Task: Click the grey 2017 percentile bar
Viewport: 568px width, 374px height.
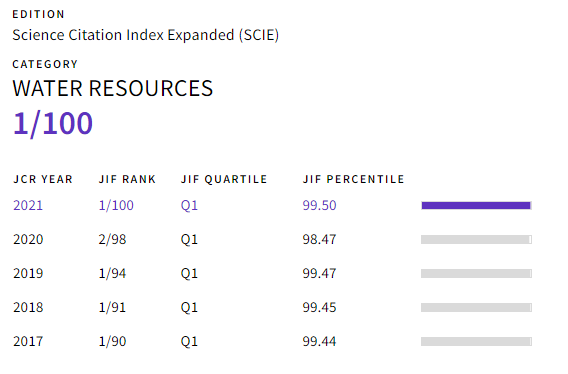Action: tap(476, 341)
